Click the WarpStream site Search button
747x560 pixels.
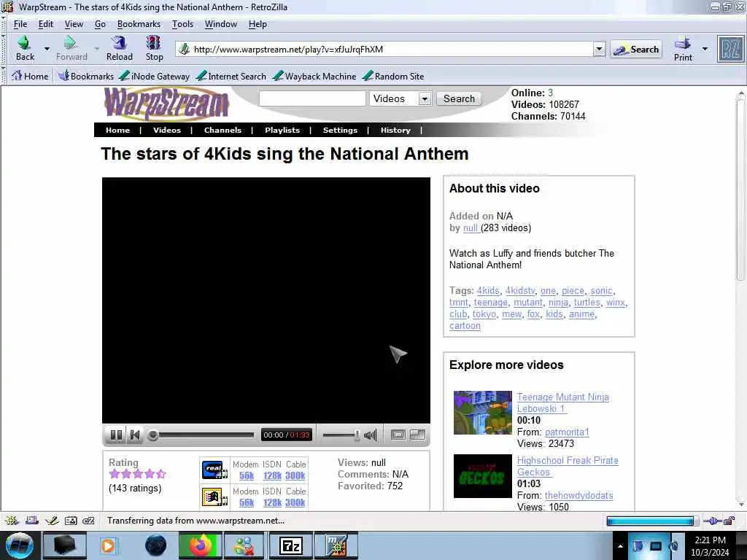pyautogui.click(x=459, y=98)
